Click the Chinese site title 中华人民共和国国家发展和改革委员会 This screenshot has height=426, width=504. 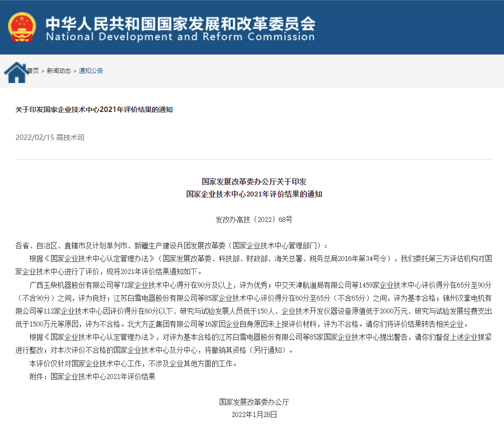180,22
